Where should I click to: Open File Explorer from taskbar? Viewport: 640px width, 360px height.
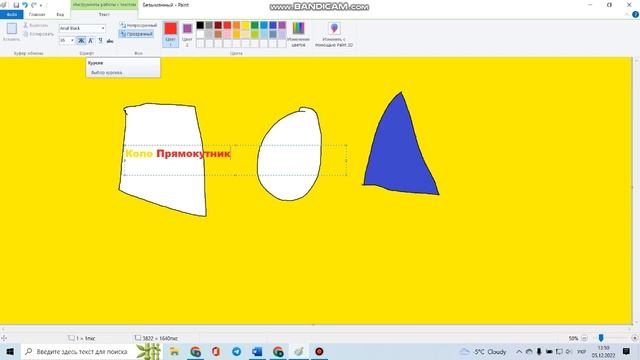click(x=174, y=351)
